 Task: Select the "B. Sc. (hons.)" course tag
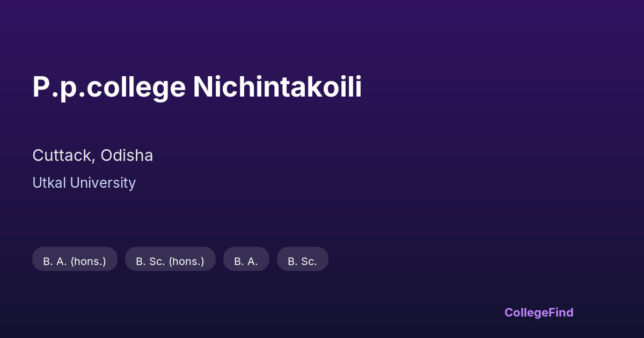point(170,261)
